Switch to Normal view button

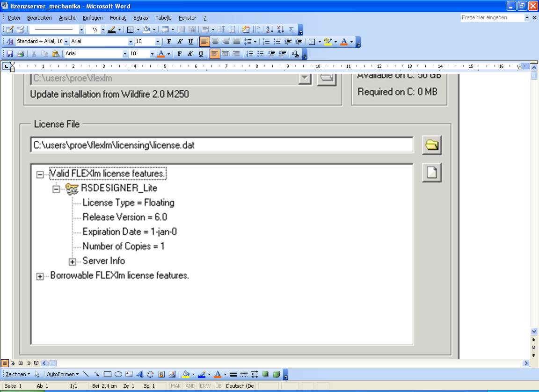pos(5,363)
